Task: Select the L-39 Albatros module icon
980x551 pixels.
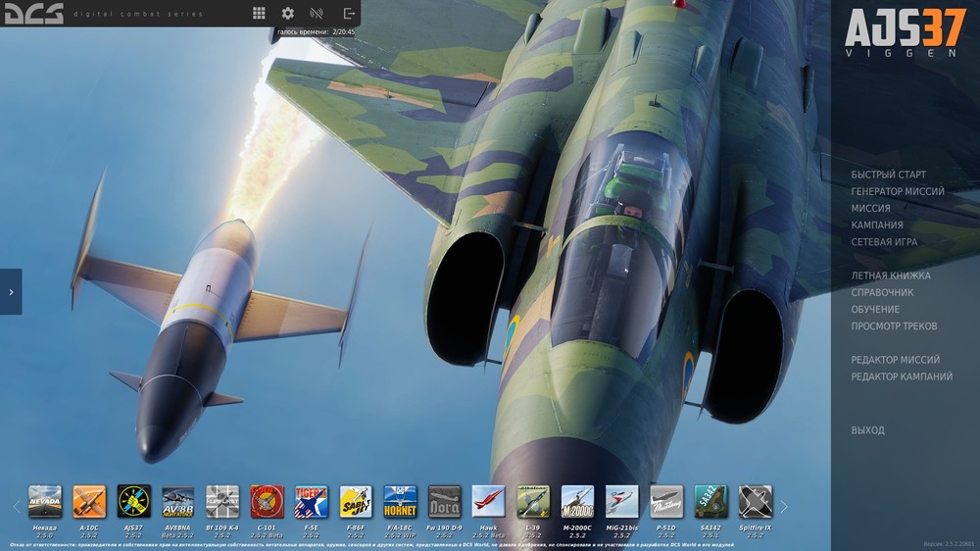Action: tap(533, 502)
